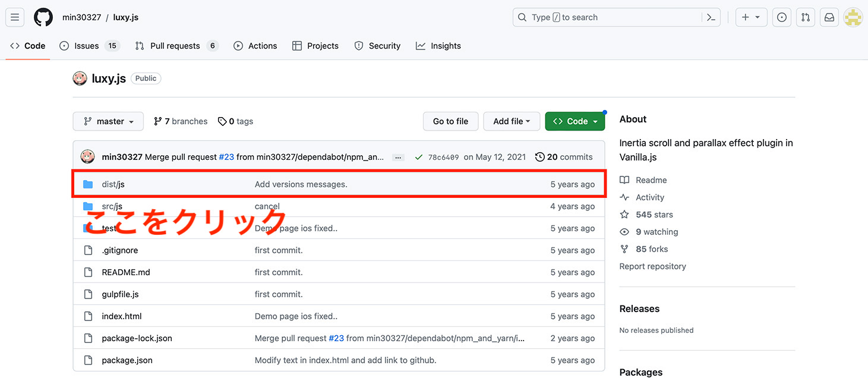Click commit author avatar in commit bar

pos(87,157)
